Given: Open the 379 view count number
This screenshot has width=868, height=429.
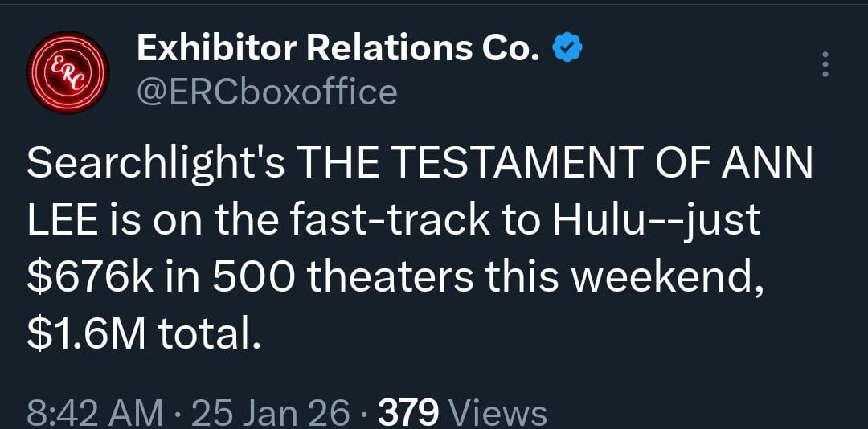Looking at the screenshot, I should [408, 414].
